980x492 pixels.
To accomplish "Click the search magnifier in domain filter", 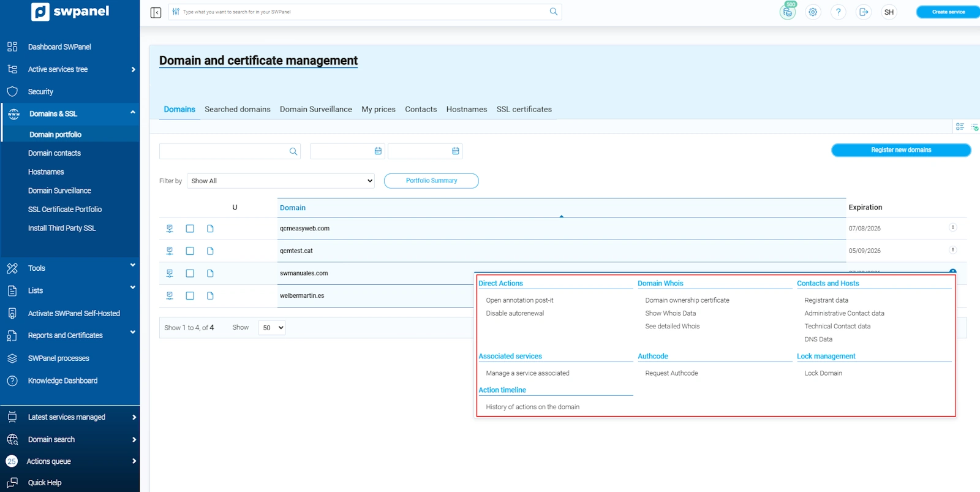I will [x=293, y=151].
